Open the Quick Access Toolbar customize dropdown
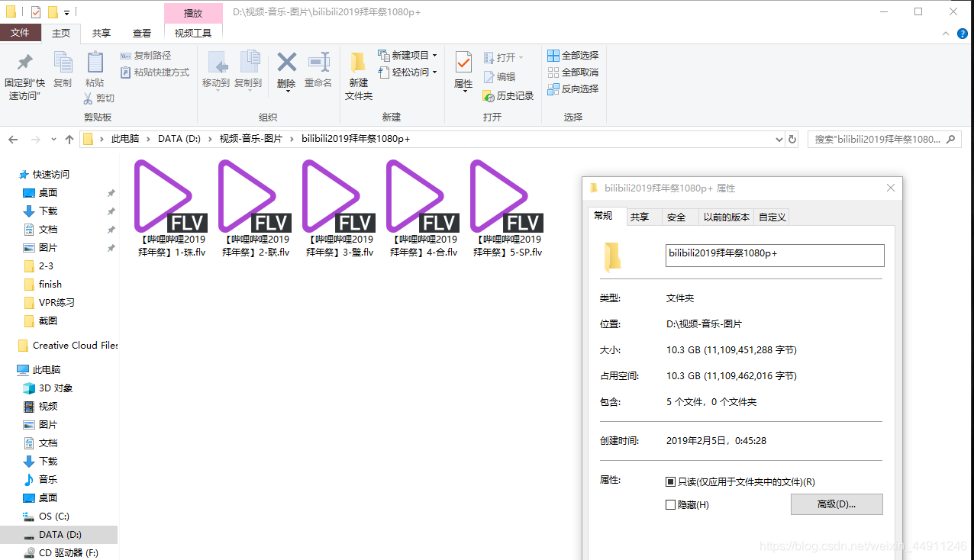974x560 pixels. click(x=67, y=13)
